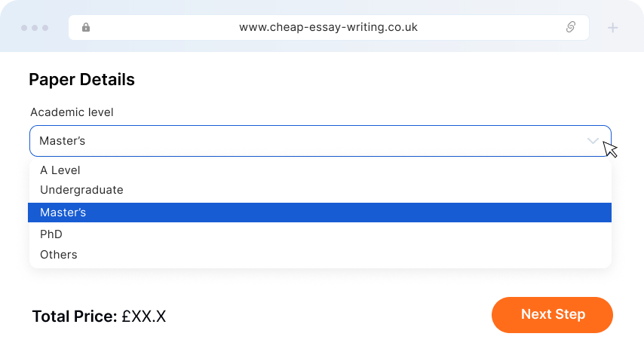Focus the cheap-essay-writing.co.uk URL field
This screenshot has height=361, width=644.
pyautogui.click(x=328, y=28)
